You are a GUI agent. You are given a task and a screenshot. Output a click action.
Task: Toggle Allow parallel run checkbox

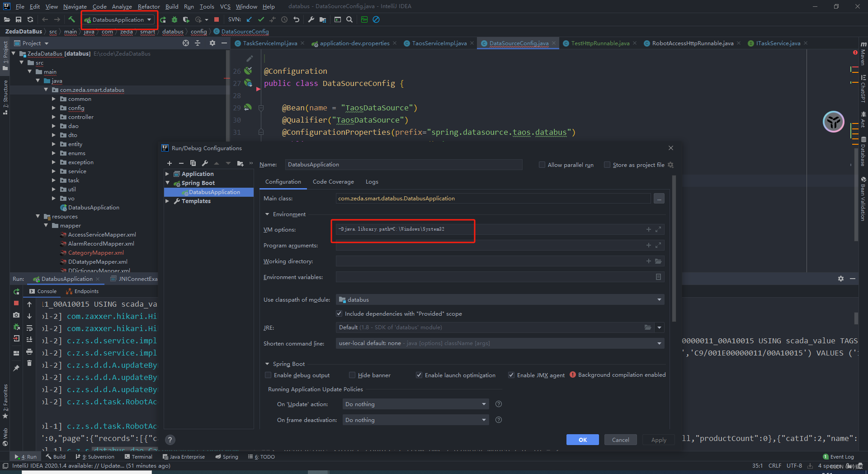pos(542,165)
